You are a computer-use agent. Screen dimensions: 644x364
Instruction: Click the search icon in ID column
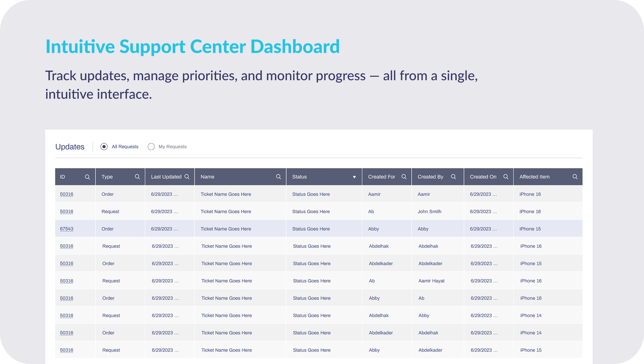pos(87,177)
